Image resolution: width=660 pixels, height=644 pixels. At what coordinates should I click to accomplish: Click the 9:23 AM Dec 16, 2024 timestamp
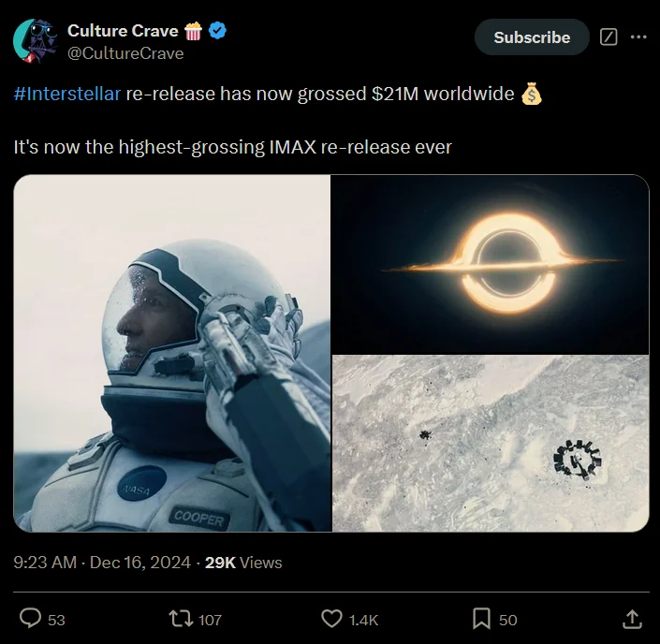(x=102, y=563)
